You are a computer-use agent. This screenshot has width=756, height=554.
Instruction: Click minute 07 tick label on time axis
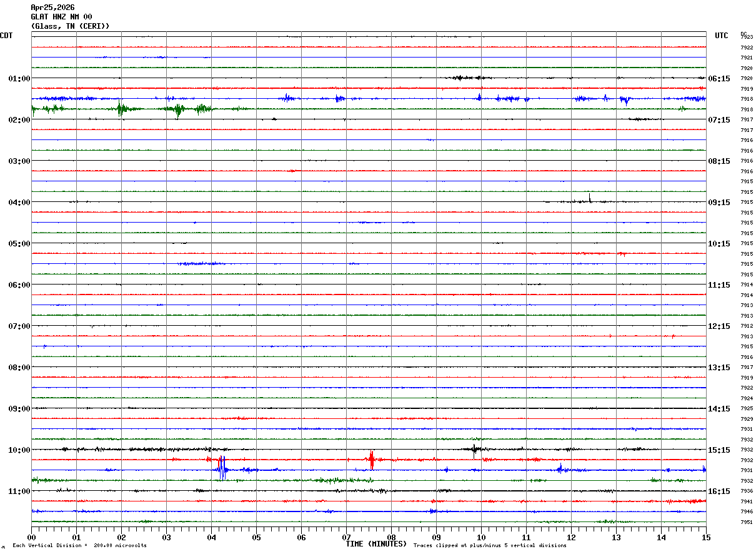coord(346,537)
